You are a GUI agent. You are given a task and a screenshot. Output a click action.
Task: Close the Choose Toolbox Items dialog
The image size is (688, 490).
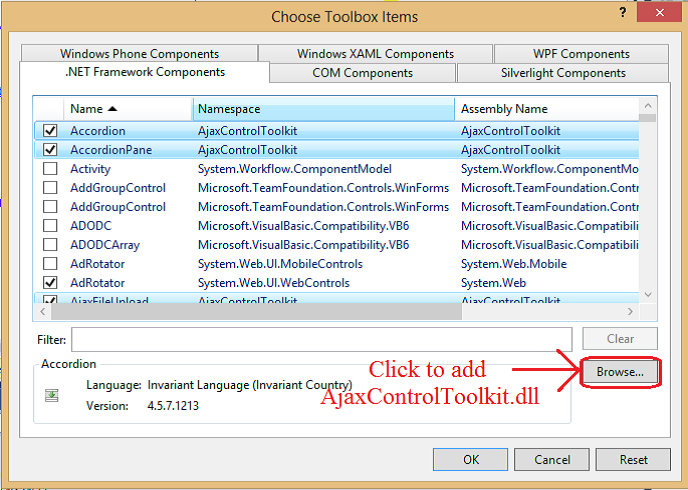(x=659, y=13)
